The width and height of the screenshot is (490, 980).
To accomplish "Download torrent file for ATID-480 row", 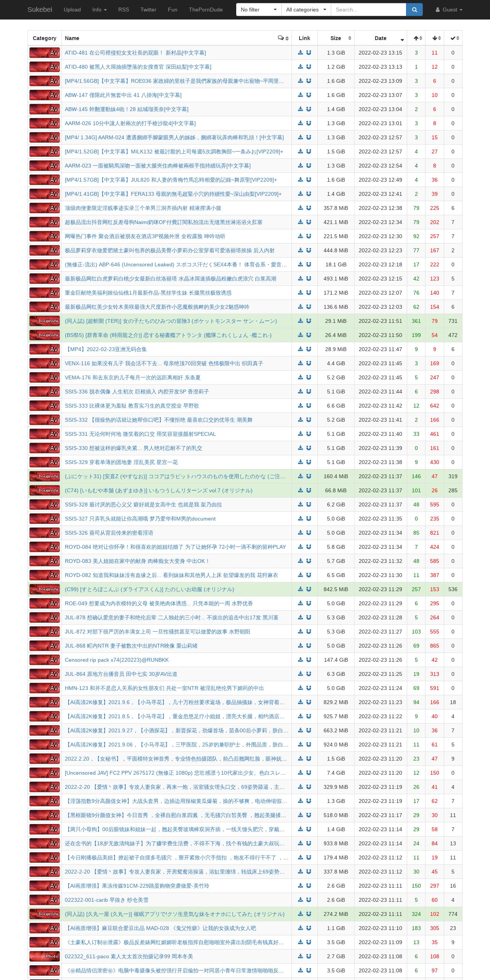I will [300, 67].
